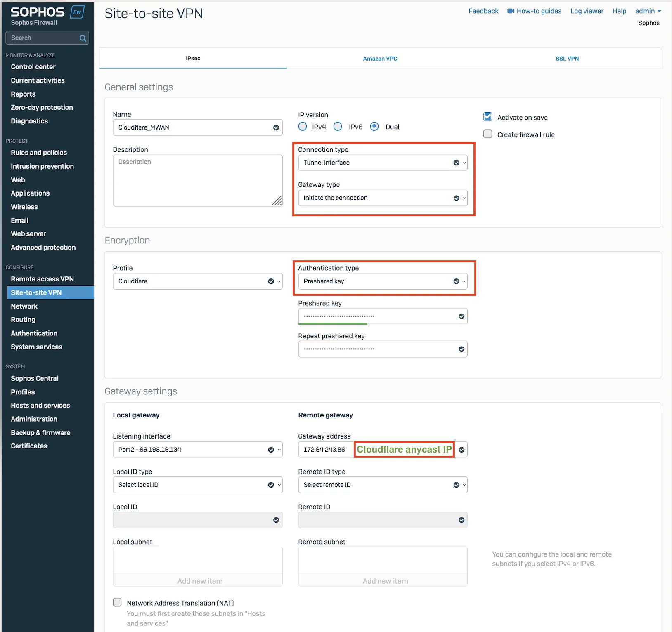The width and height of the screenshot is (672, 632).
Task: Select the IPv4 radio button
Action: (303, 127)
